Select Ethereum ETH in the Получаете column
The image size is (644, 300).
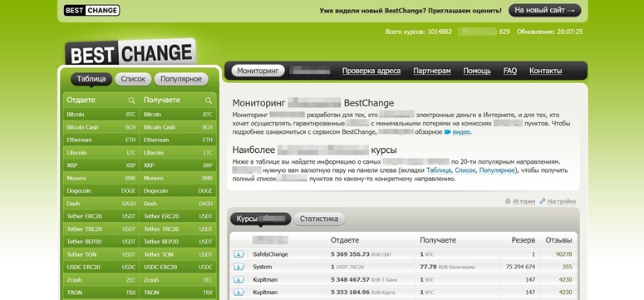(x=178, y=140)
